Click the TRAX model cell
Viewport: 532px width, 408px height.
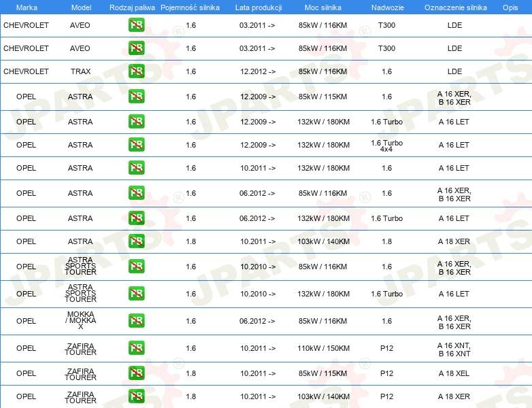pyautogui.click(x=81, y=71)
